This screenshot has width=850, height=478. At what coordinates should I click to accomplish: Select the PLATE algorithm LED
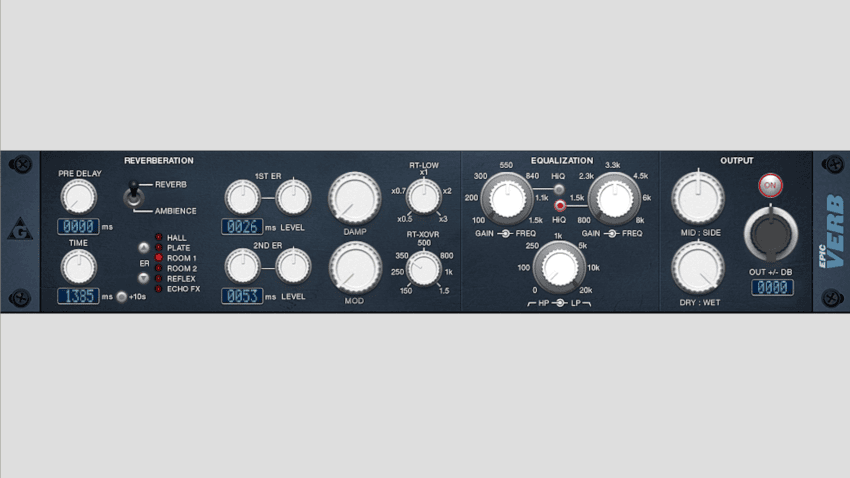[x=159, y=248]
